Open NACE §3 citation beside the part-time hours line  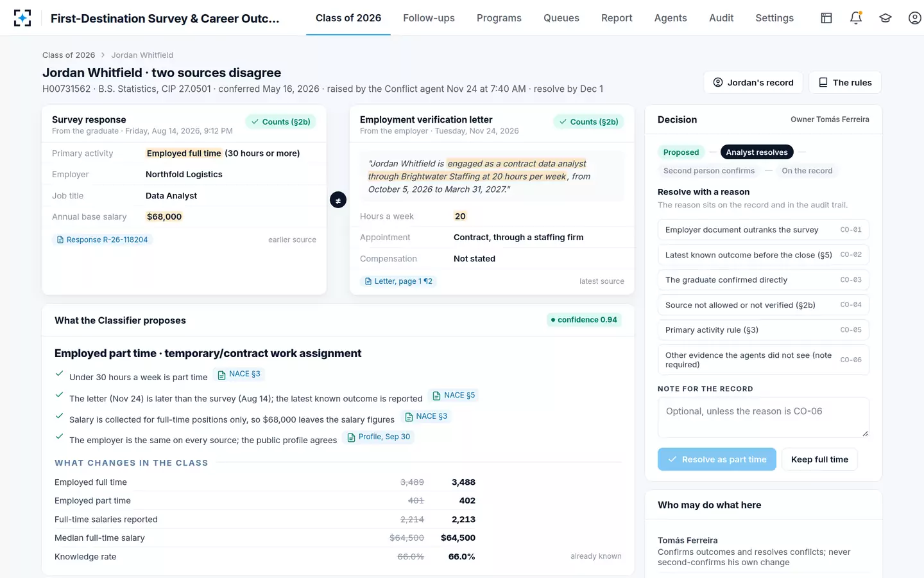(239, 374)
